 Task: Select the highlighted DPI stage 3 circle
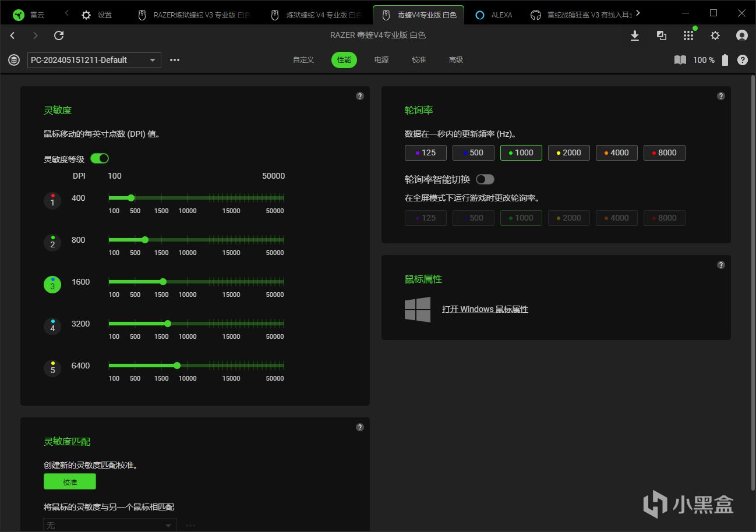pos(52,284)
